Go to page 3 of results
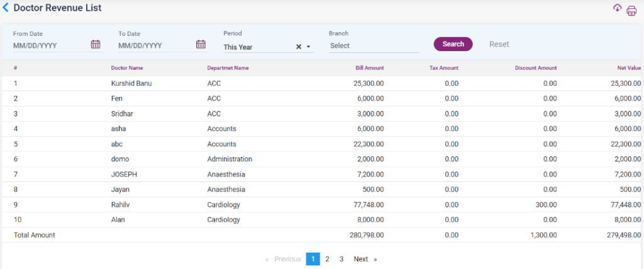 click(x=341, y=259)
